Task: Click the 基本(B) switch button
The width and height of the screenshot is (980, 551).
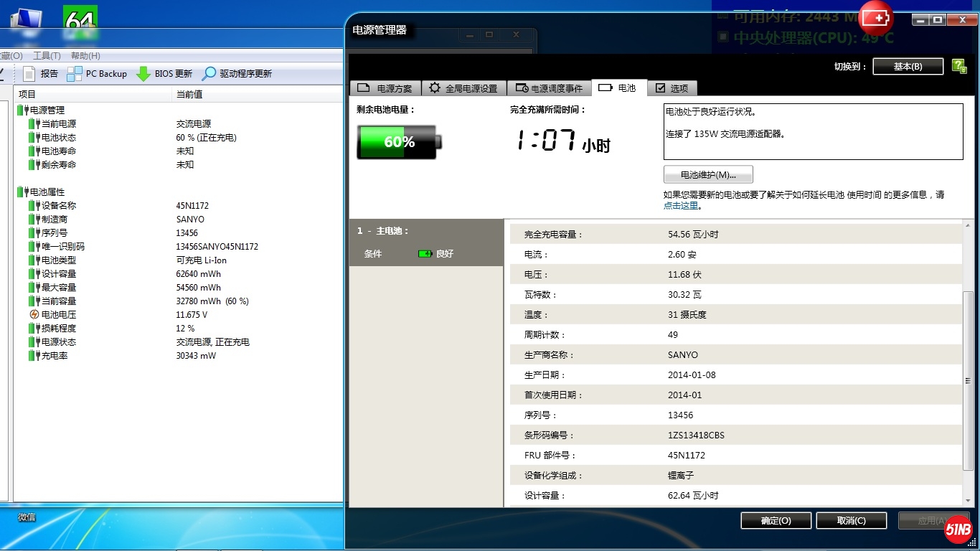Action: click(908, 66)
